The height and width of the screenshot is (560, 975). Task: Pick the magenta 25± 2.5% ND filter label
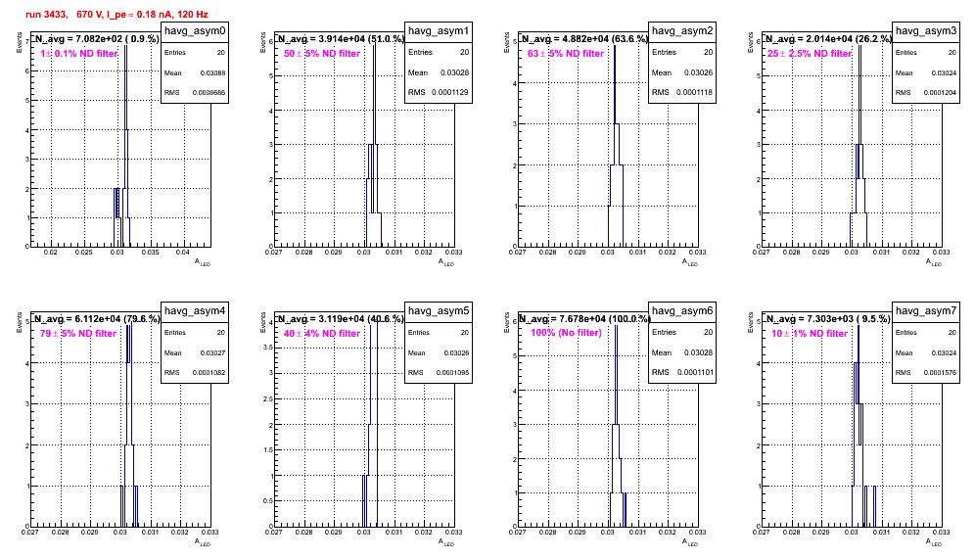[x=809, y=54]
